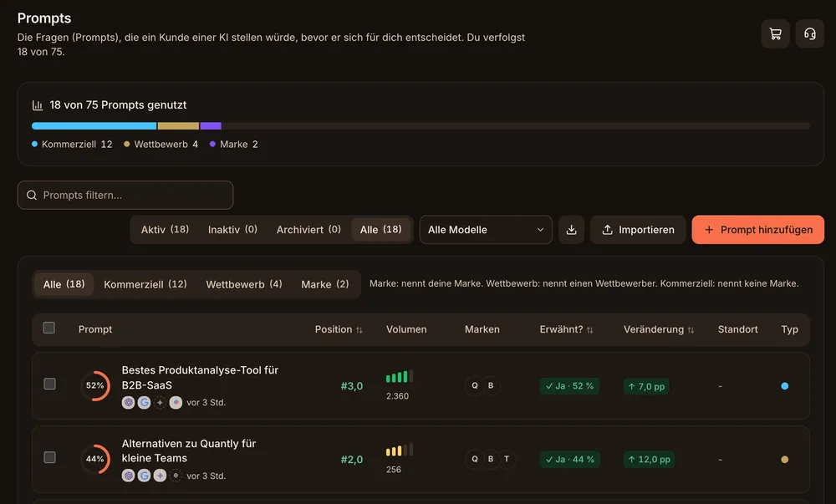Click B brand badge in Produktanalyse-Tool row
This screenshot has width=836, height=504.
pos(491,385)
